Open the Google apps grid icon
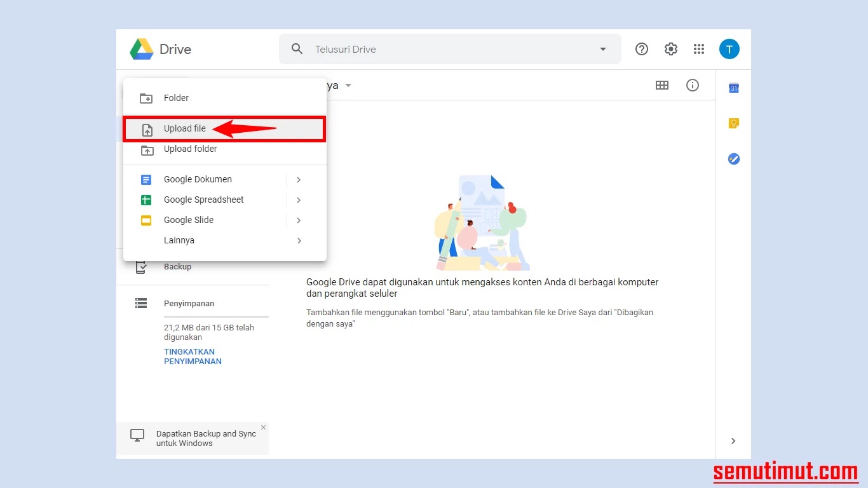This screenshot has height=488, width=868. point(699,49)
